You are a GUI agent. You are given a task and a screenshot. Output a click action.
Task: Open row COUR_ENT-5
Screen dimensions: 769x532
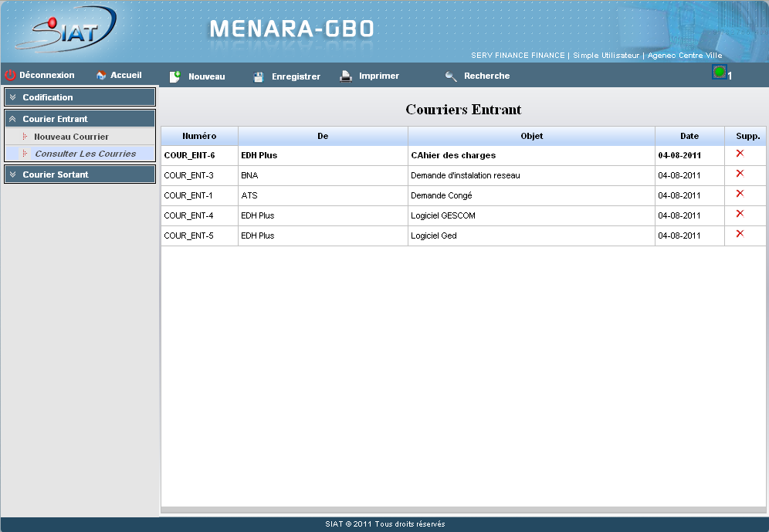point(463,236)
